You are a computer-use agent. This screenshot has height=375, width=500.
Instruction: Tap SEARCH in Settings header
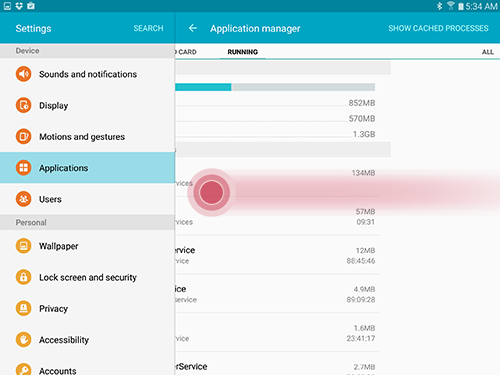click(x=148, y=28)
